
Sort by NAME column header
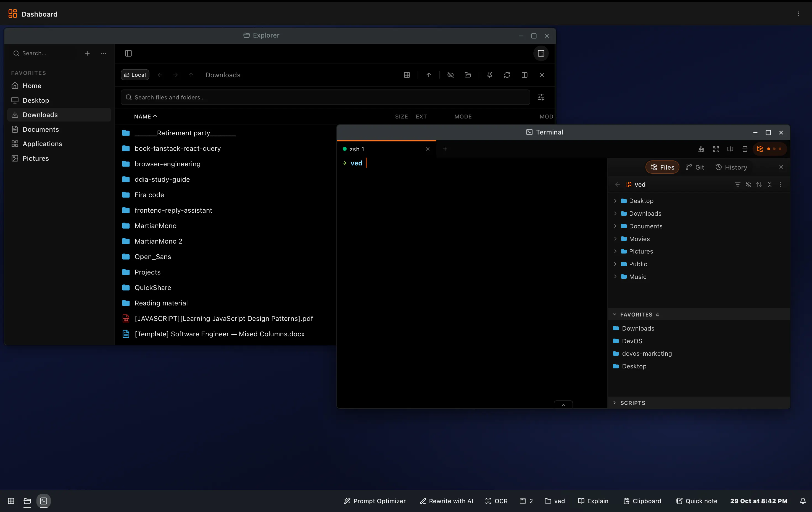click(x=145, y=117)
